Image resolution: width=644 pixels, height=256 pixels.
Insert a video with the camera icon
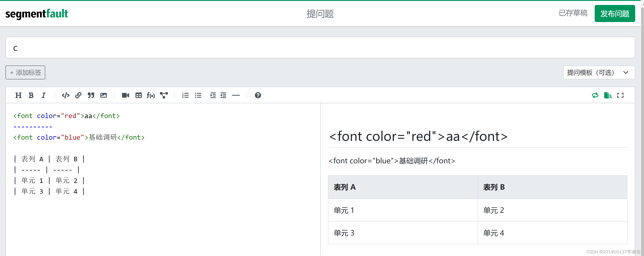(x=126, y=95)
